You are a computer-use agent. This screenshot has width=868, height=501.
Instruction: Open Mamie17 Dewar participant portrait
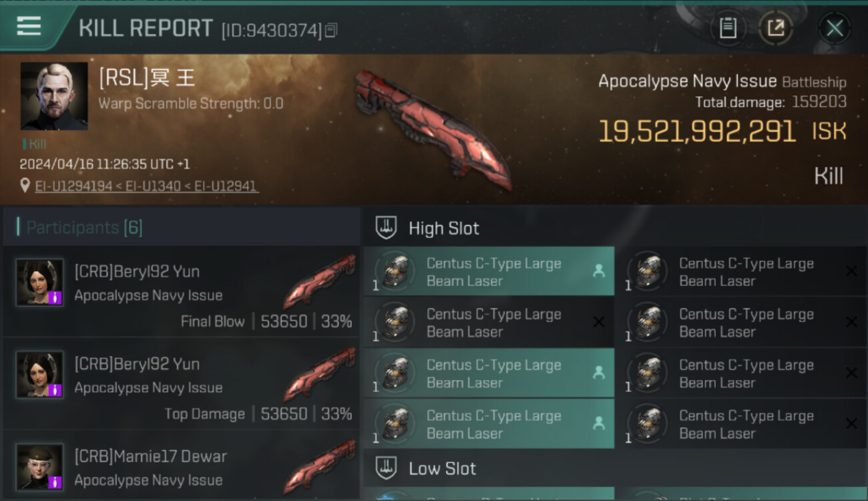pyautogui.click(x=40, y=467)
